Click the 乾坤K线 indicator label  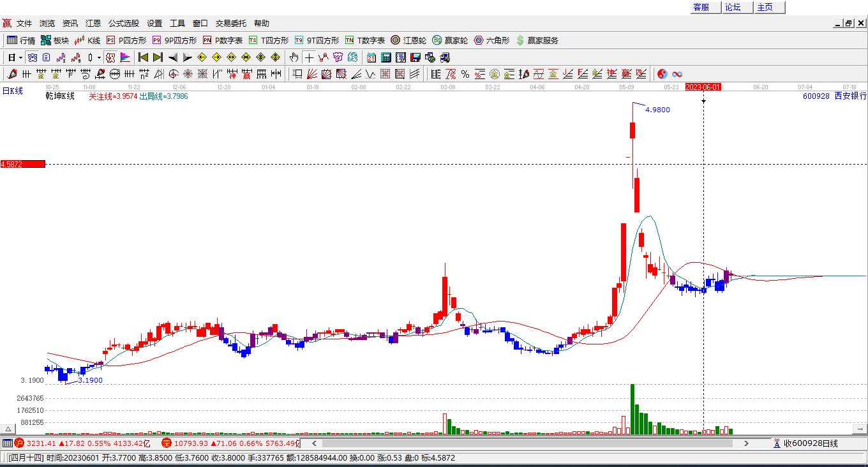pyautogui.click(x=60, y=96)
